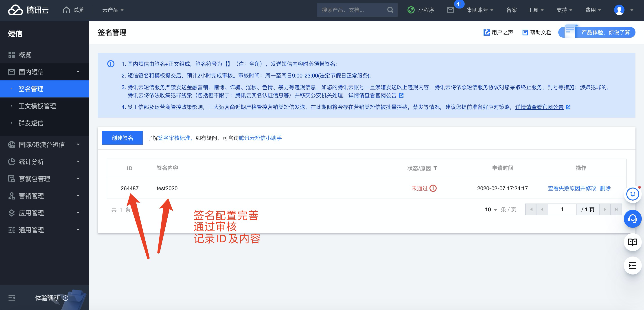Screen dimensions: 644x310
Task: Collapse the 国内短信 sidebar section
Action: (x=44, y=72)
